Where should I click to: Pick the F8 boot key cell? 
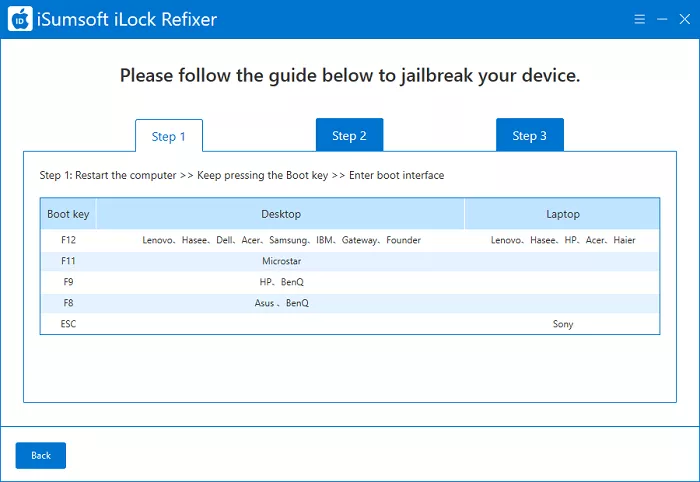click(68, 303)
